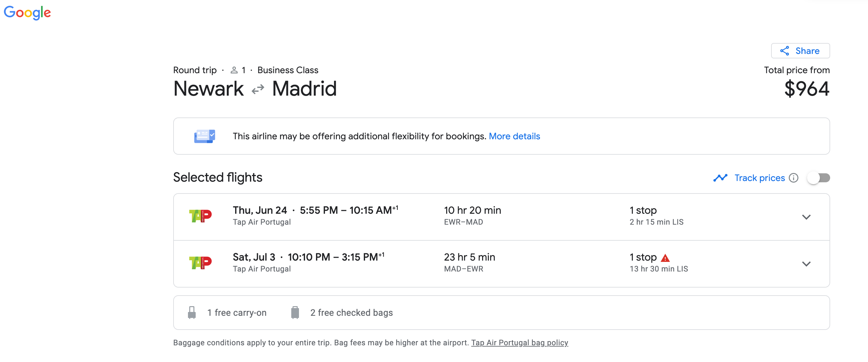The width and height of the screenshot is (868, 362).
Task: Click the passenger count person icon
Action: pyautogui.click(x=234, y=70)
